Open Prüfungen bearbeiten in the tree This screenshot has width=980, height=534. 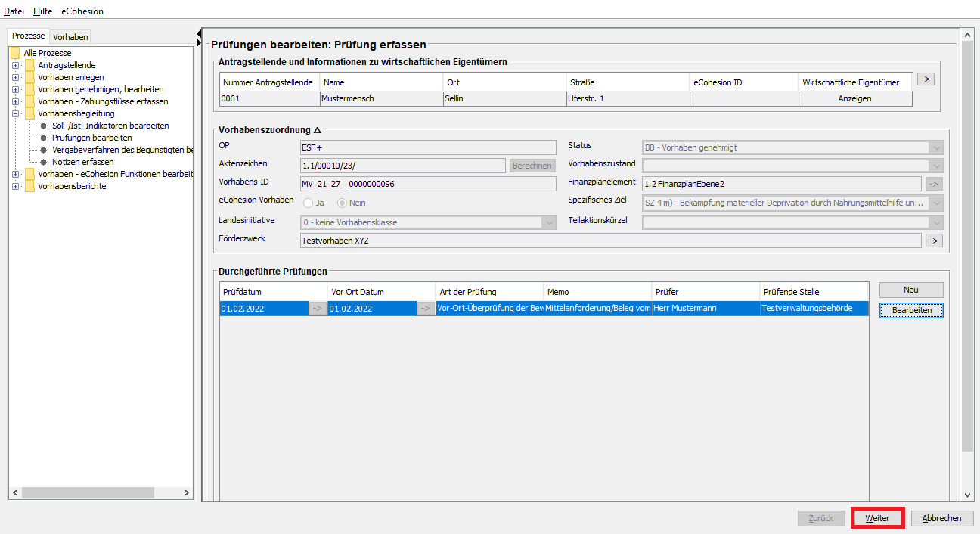[x=92, y=138]
